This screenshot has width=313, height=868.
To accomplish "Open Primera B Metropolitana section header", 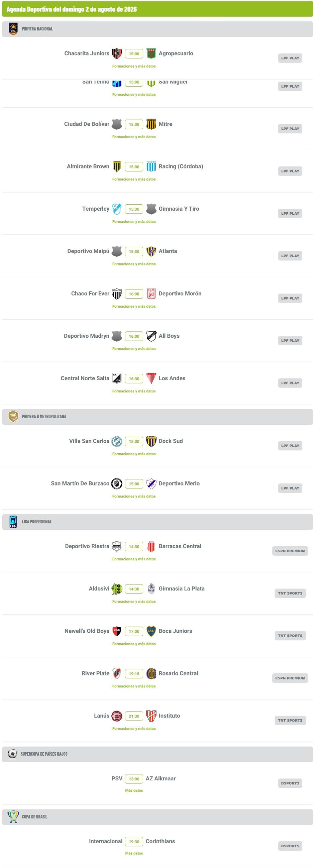I will point(157,417).
